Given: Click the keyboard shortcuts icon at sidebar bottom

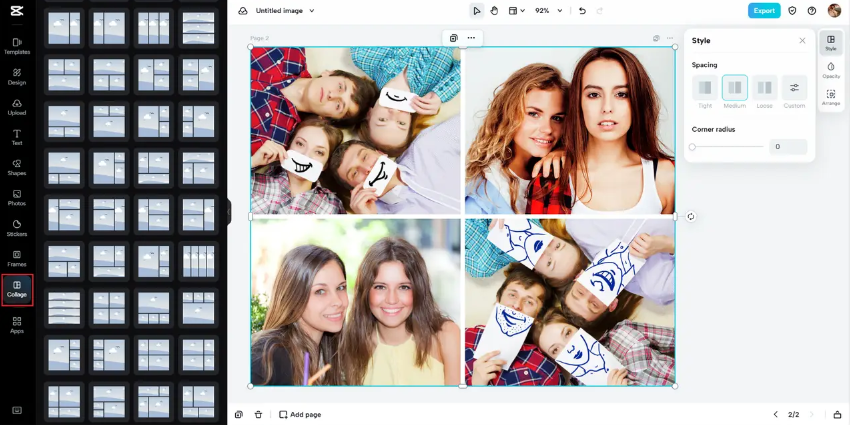Looking at the screenshot, I should 17,410.
